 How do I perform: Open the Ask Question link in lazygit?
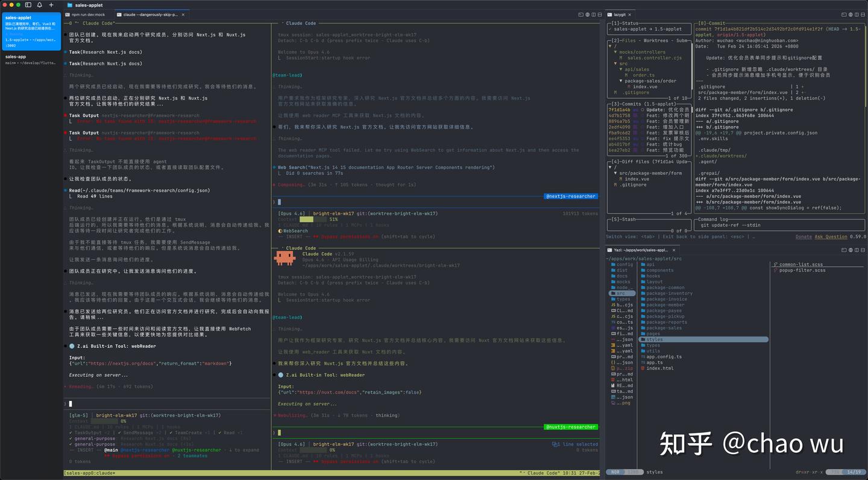831,237
